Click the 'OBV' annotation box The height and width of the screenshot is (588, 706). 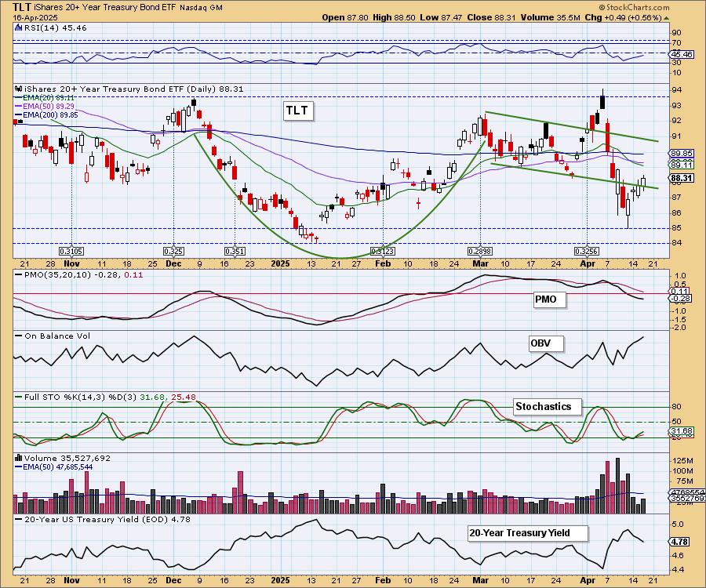pyautogui.click(x=545, y=343)
